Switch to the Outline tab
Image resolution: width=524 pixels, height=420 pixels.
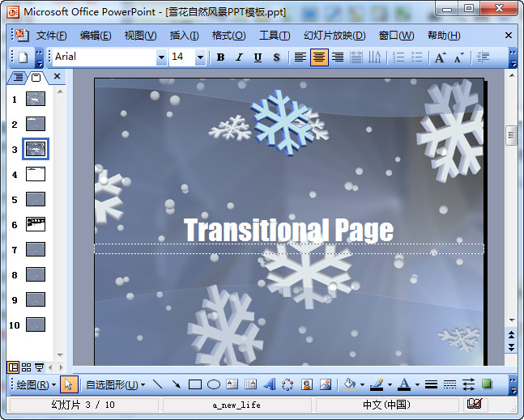coord(18,78)
